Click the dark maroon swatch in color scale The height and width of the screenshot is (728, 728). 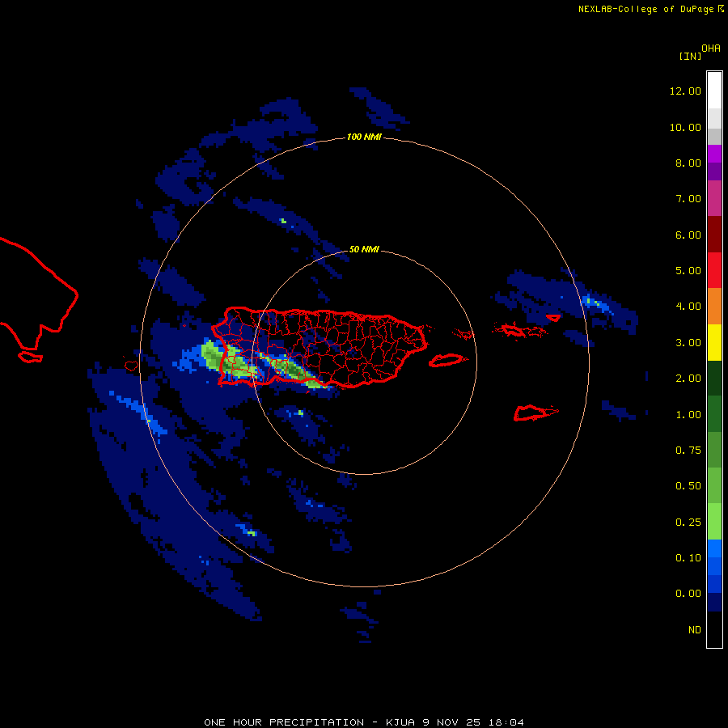pos(714,235)
